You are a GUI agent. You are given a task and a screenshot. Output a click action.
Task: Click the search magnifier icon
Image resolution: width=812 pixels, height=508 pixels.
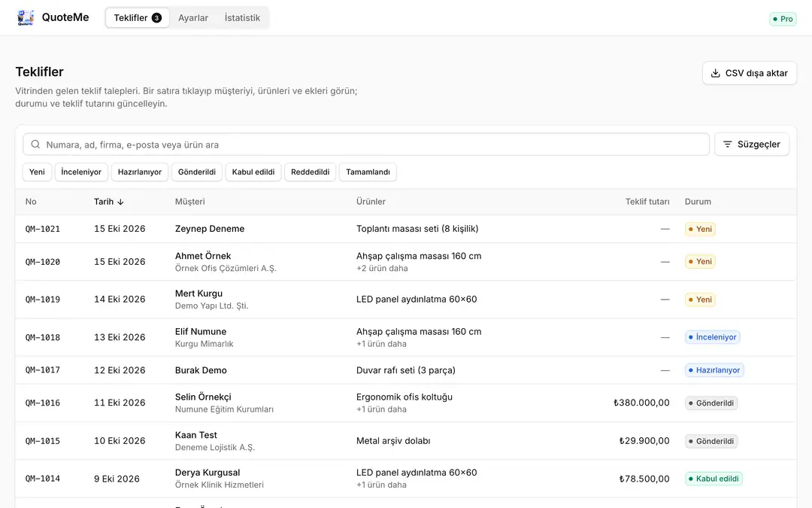coord(35,144)
